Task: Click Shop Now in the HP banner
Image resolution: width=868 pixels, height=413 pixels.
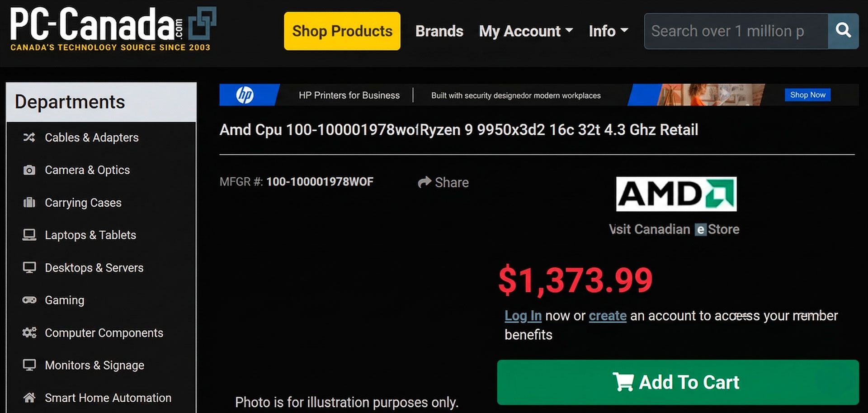Action: (807, 95)
